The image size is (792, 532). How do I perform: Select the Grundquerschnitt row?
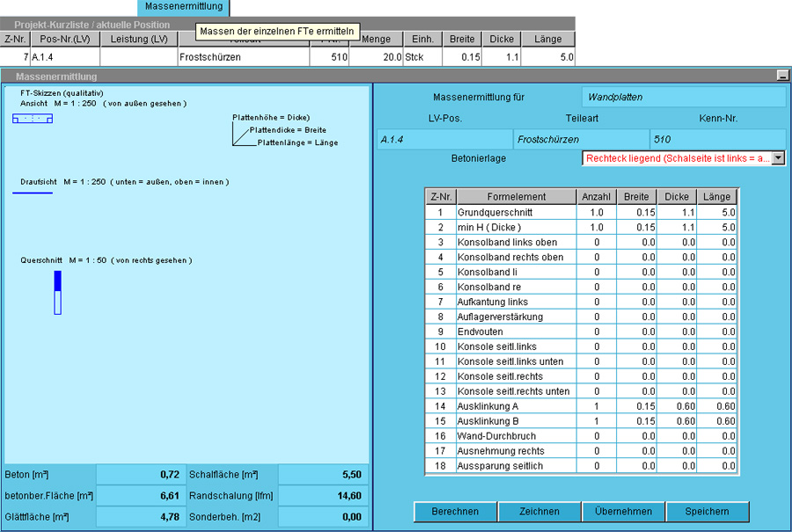point(582,213)
